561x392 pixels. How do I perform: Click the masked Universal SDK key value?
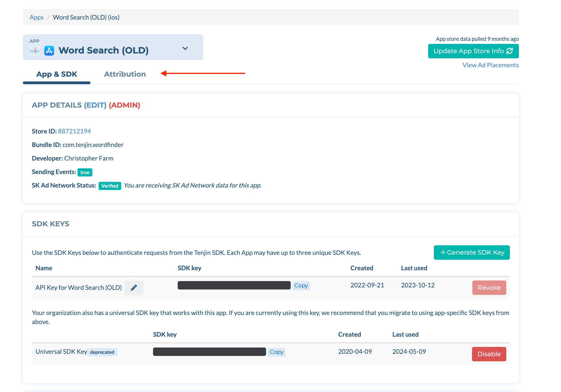(x=210, y=352)
